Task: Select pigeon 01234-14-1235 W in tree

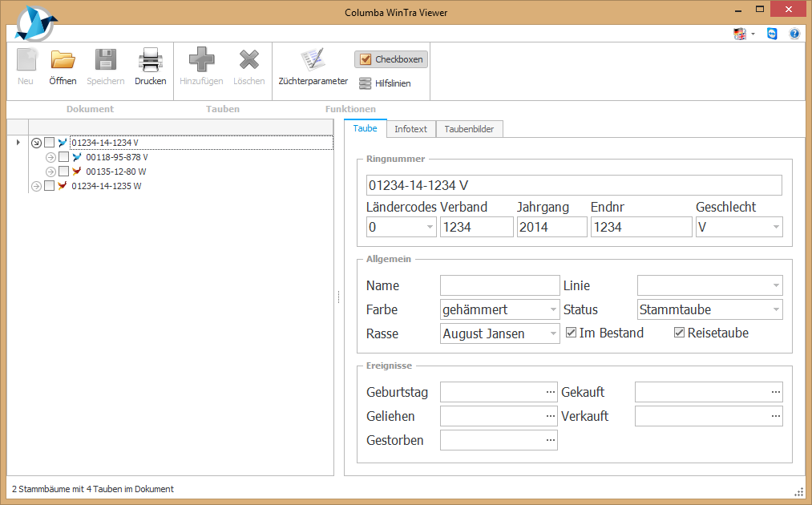Action: [106, 186]
